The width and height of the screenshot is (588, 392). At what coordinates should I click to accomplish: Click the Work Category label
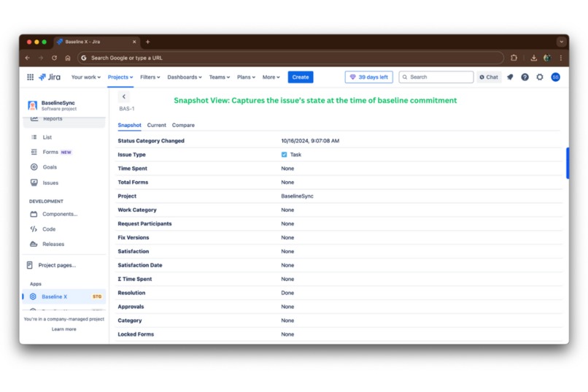[x=137, y=210]
